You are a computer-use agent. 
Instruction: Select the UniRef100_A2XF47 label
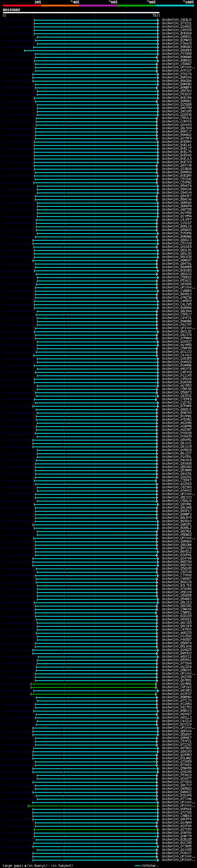pyautogui.click(x=176, y=693)
